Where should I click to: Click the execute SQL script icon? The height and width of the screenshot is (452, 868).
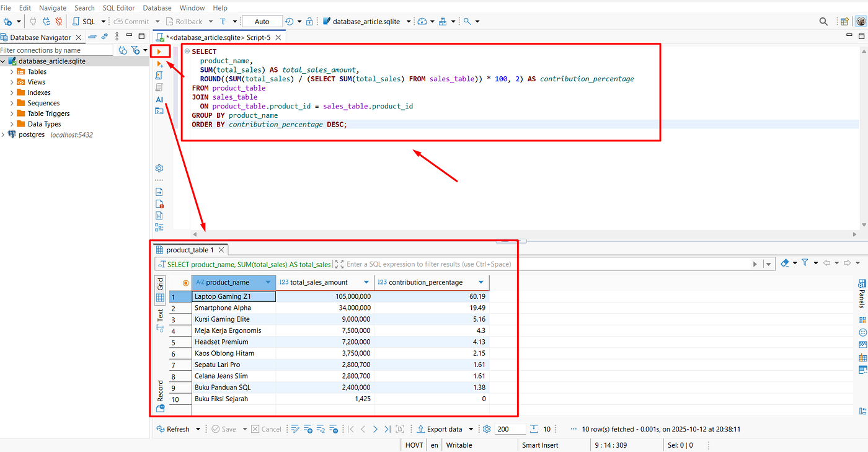159,76
